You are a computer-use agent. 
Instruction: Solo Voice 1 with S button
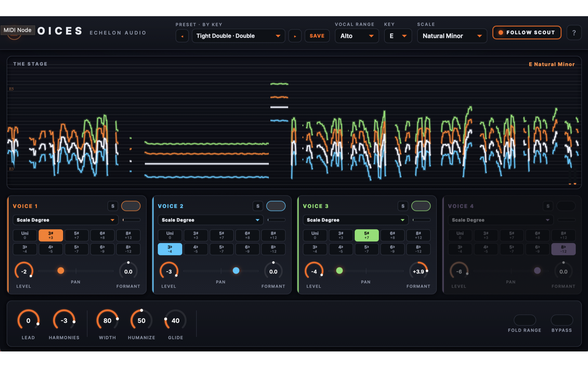113,206
